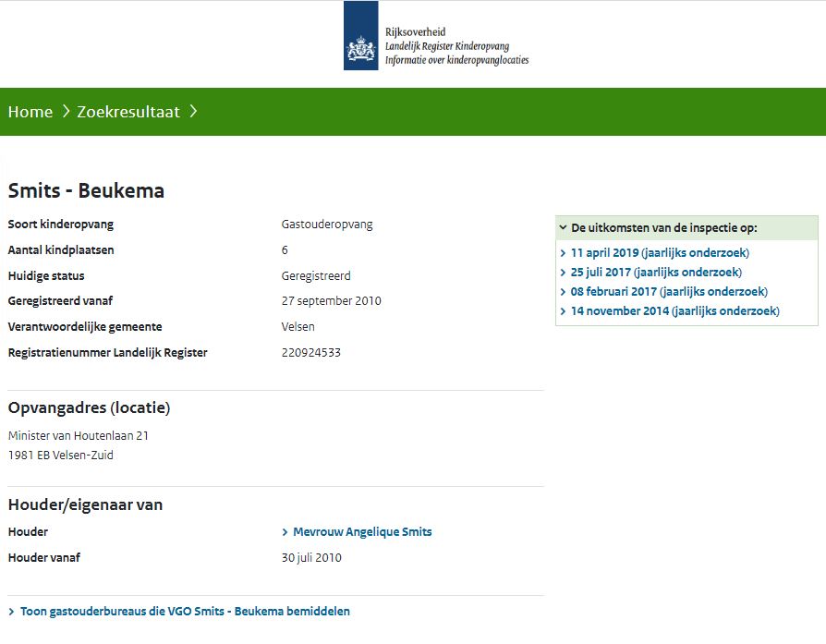View the 08 februari 2017 inspection result
This screenshot has width=826, height=644.
[669, 291]
